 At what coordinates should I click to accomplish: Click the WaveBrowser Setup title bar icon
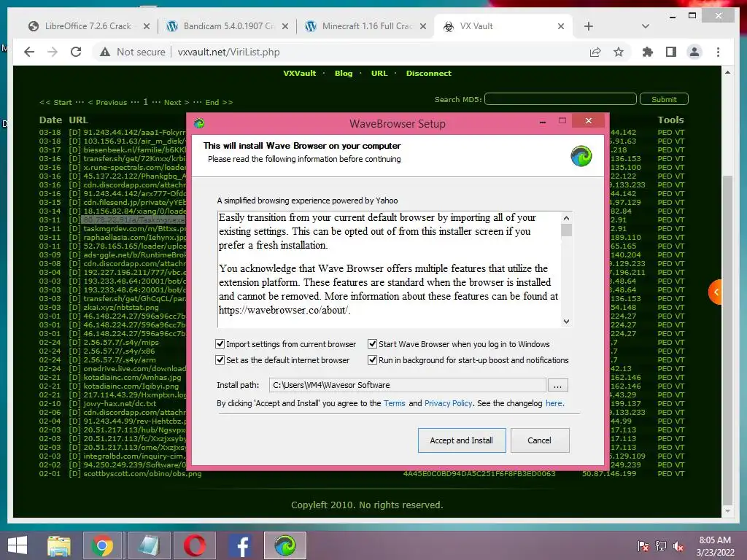coord(199,123)
